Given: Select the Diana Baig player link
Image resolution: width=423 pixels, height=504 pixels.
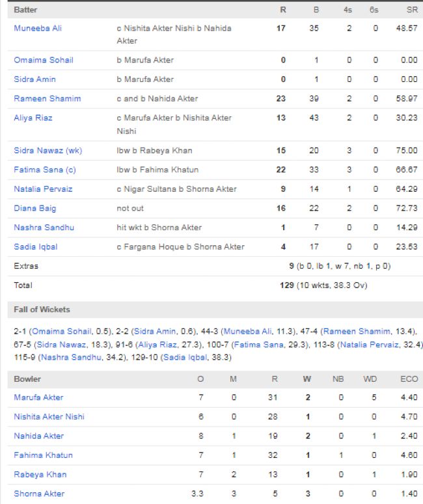Looking at the screenshot, I should pyautogui.click(x=34, y=209).
